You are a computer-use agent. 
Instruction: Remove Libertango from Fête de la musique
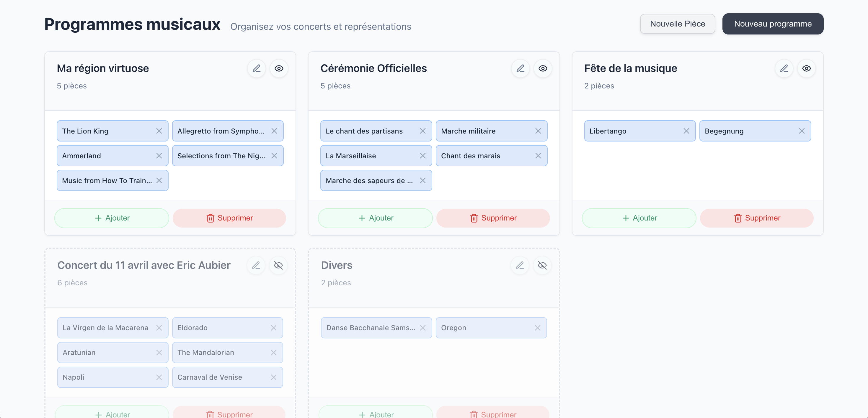(x=686, y=131)
